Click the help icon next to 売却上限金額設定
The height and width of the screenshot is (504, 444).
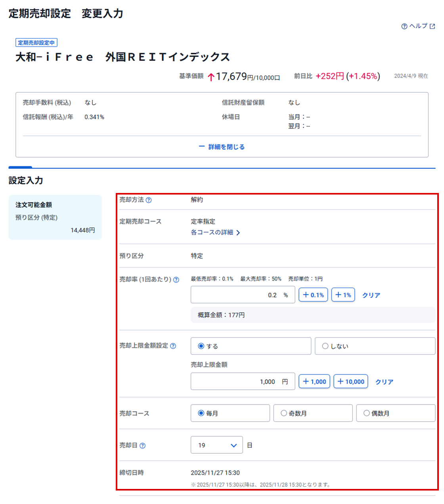click(x=173, y=346)
